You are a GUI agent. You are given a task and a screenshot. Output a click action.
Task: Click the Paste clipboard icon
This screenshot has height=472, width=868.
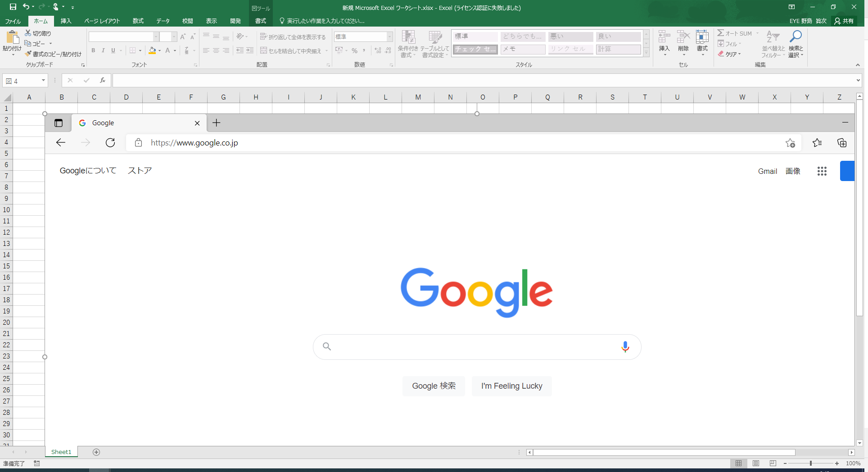(12, 37)
